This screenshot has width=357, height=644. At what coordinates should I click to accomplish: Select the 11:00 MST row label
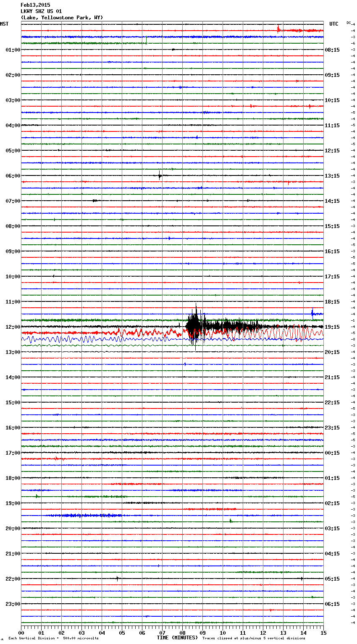(x=13, y=302)
